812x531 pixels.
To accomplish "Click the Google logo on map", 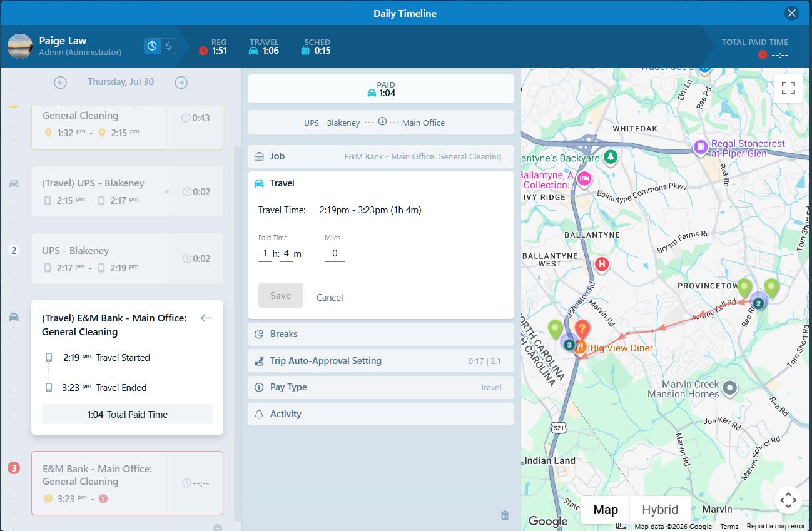I will pos(548,521).
